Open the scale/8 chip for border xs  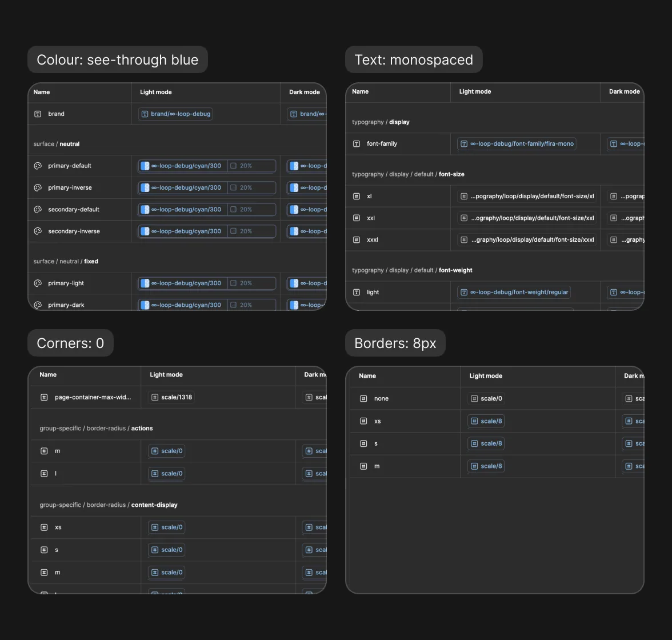tap(486, 421)
